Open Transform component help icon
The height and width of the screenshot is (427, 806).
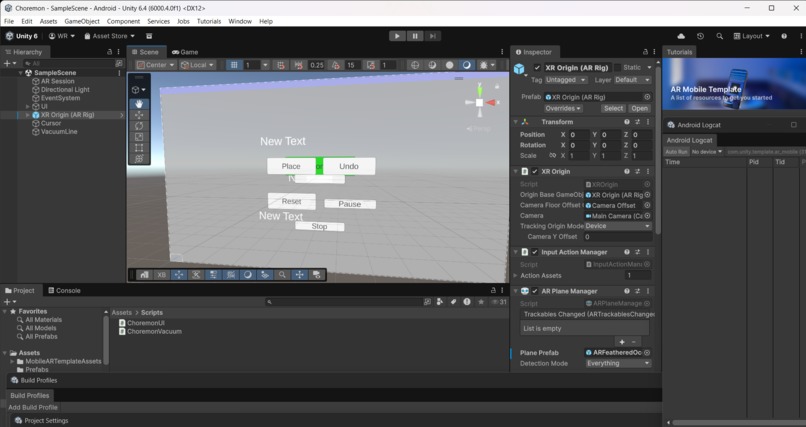[627, 122]
